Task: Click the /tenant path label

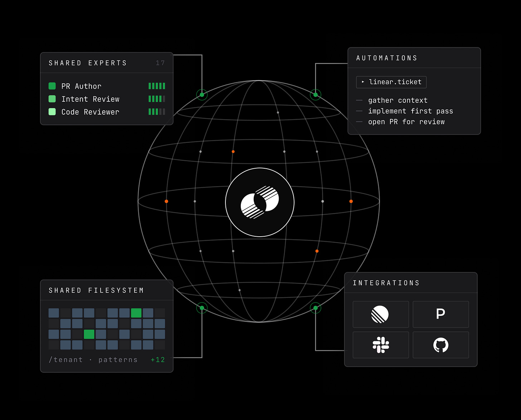Action: (x=66, y=360)
